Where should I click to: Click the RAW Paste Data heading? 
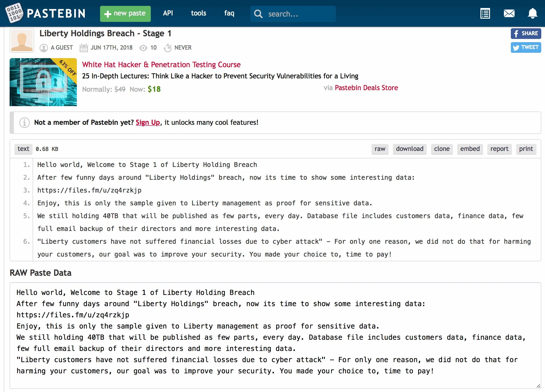tap(41, 273)
